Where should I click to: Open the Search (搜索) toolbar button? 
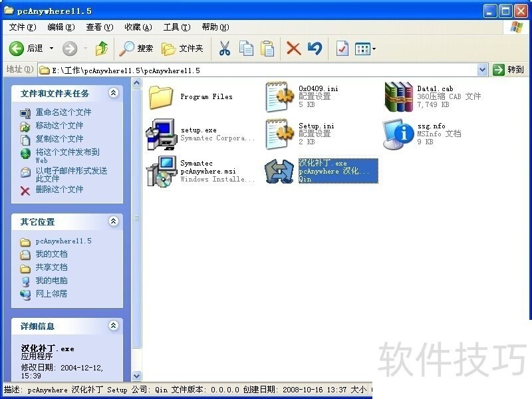click(136, 49)
